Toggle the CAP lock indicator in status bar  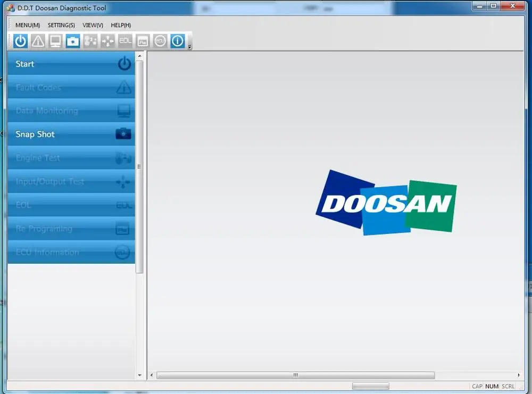click(x=477, y=386)
